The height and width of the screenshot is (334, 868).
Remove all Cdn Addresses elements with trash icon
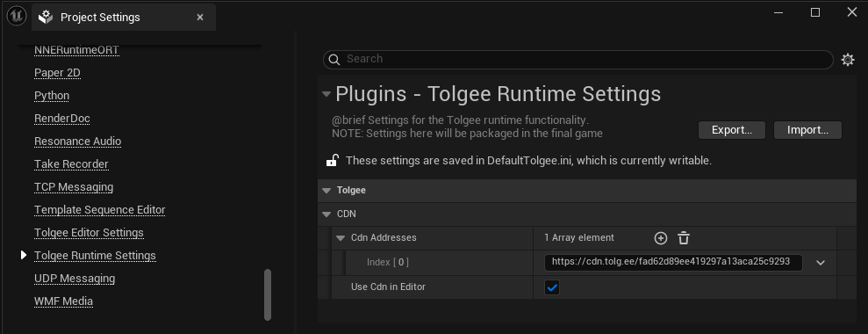(684, 238)
